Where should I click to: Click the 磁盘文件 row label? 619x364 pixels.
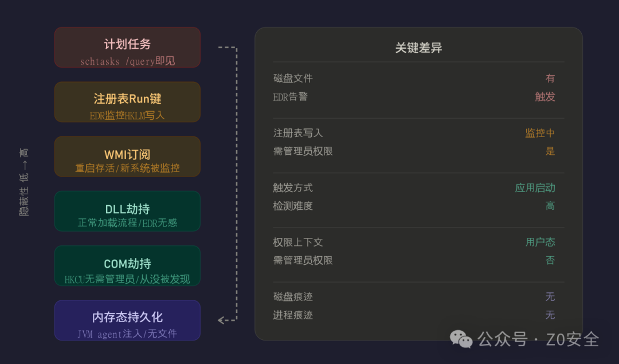tap(293, 78)
